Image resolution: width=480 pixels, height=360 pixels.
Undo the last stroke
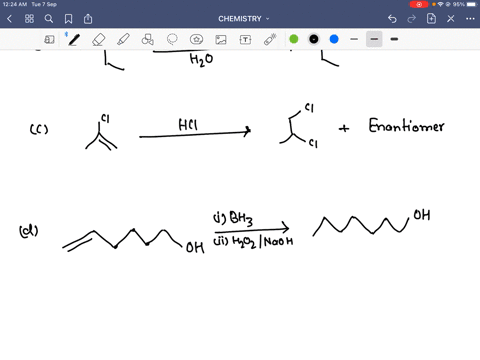click(x=392, y=19)
